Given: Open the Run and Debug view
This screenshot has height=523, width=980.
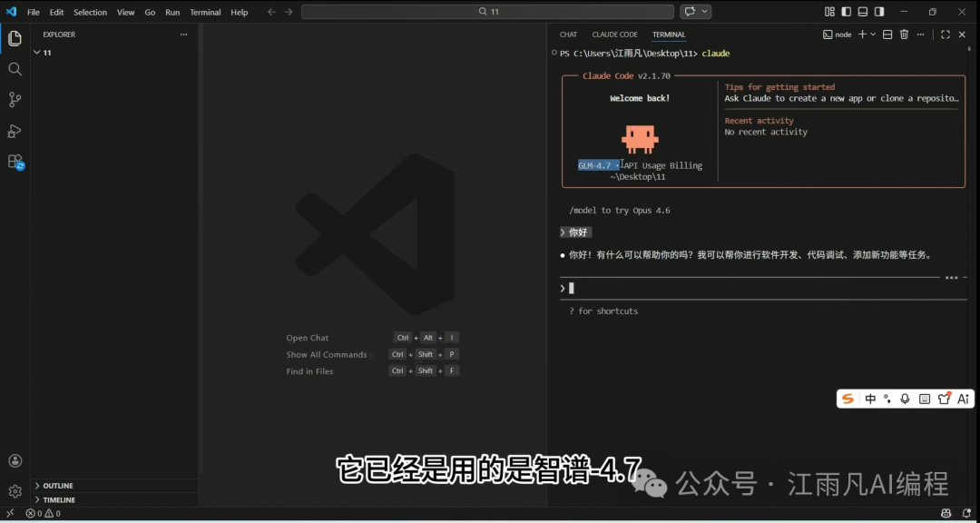Looking at the screenshot, I should click(15, 131).
